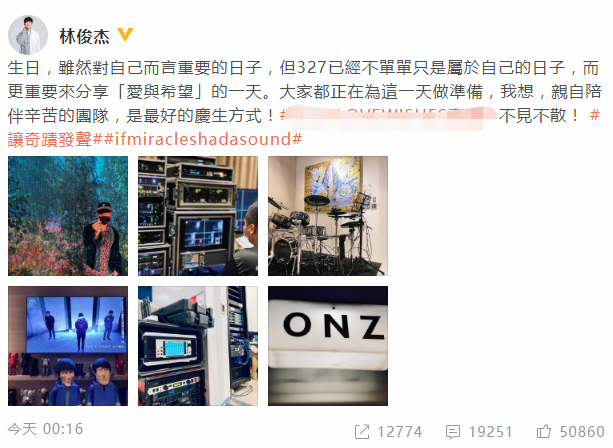Click the repost share icon
Viewport: 613px width, 448px height.
[x=362, y=432]
